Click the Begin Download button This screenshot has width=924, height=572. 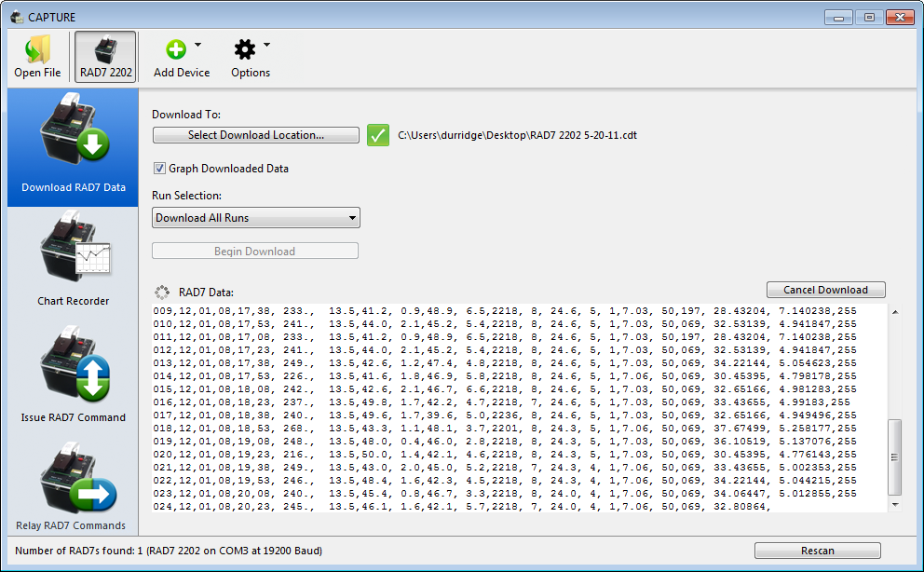coord(255,251)
